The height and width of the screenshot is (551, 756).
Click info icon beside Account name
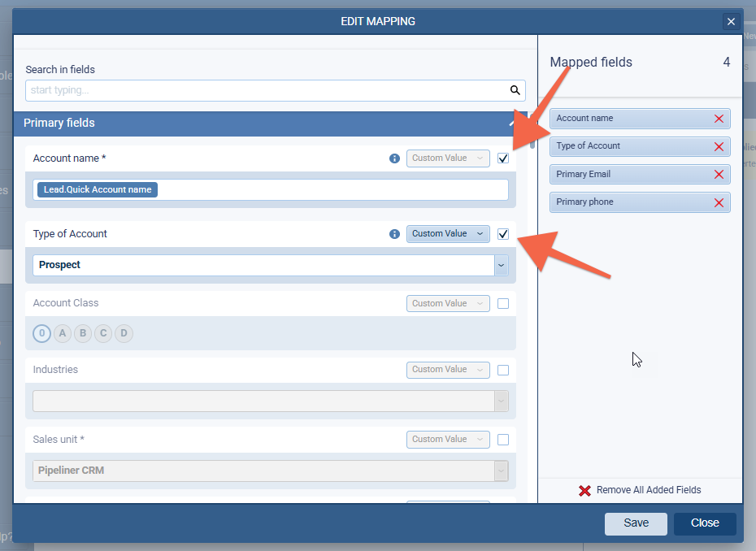coord(394,158)
